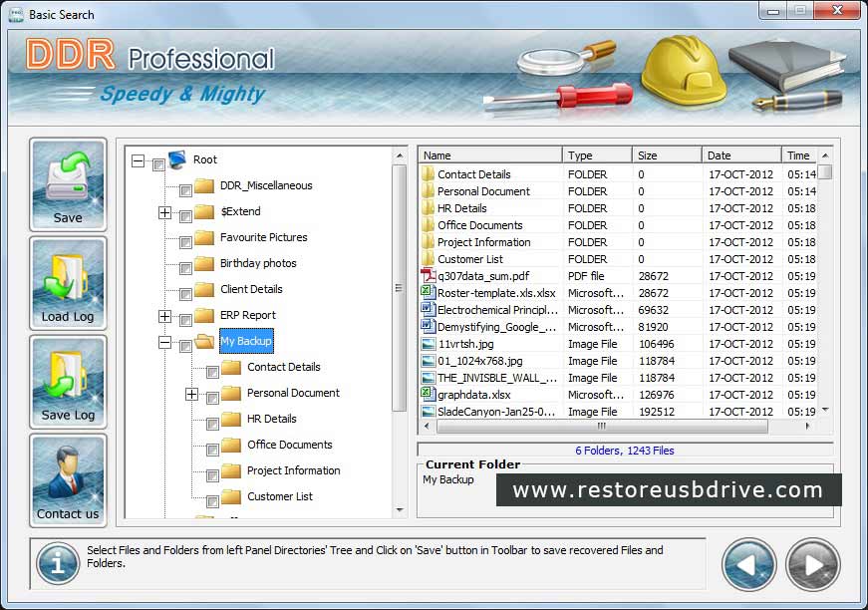Click tree panel scroll-up arrow
The image size is (868, 610).
click(400, 156)
